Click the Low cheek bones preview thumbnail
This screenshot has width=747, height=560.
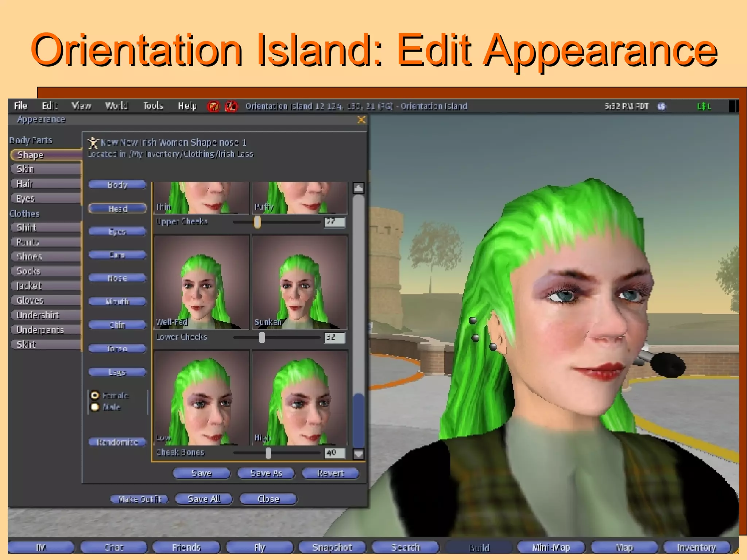pyautogui.click(x=202, y=398)
